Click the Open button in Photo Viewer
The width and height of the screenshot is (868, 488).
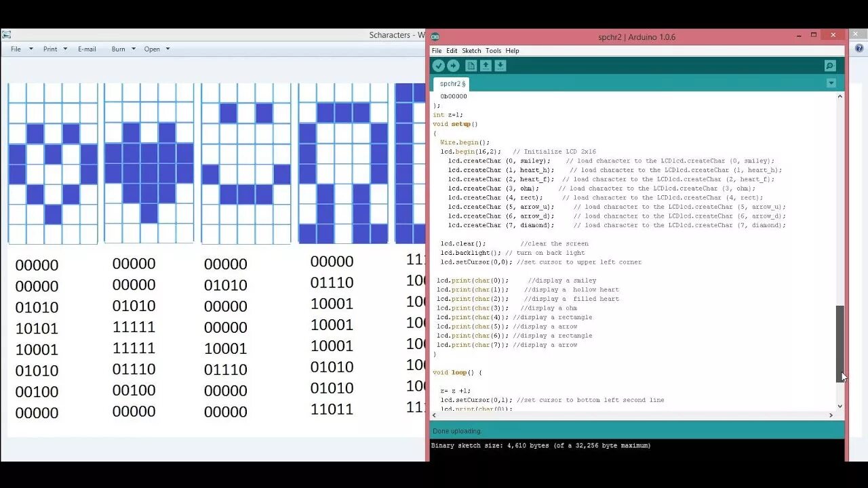[x=152, y=49]
